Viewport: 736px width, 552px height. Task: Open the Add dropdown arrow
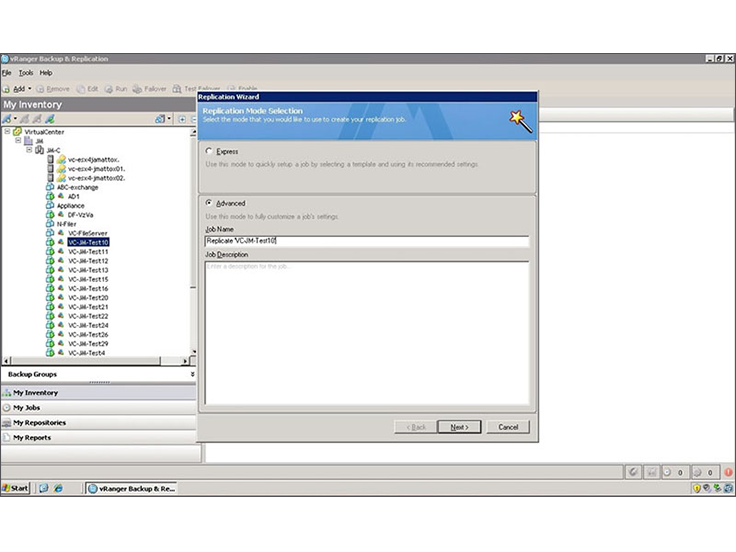[30, 89]
